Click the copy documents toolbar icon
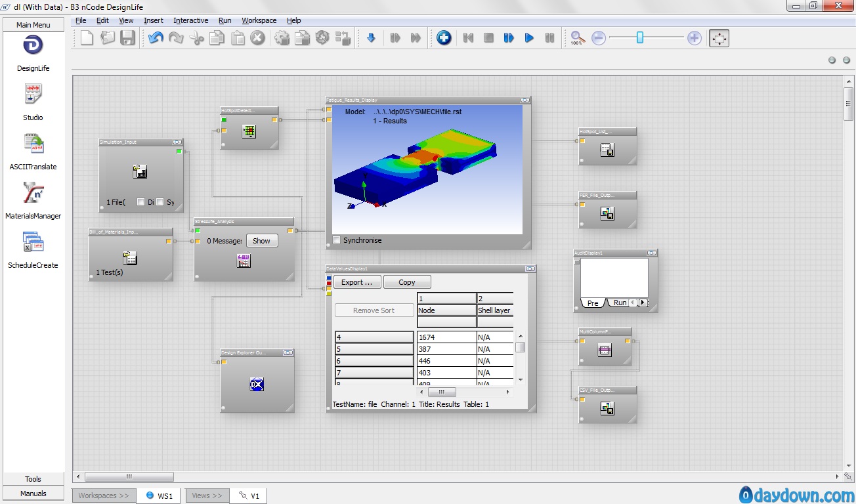This screenshot has height=504, width=856. (x=217, y=38)
